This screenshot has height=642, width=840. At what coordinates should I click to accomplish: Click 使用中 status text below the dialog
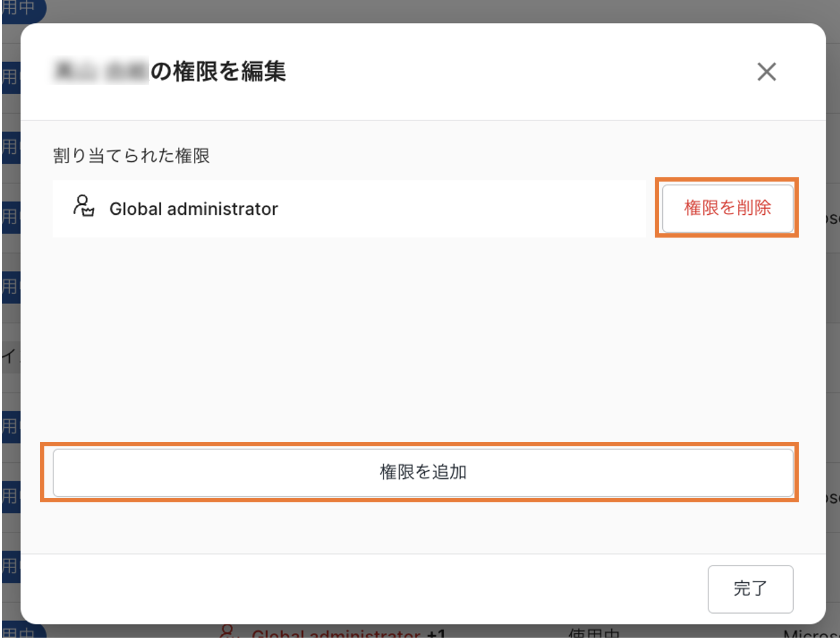click(x=593, y=633)
